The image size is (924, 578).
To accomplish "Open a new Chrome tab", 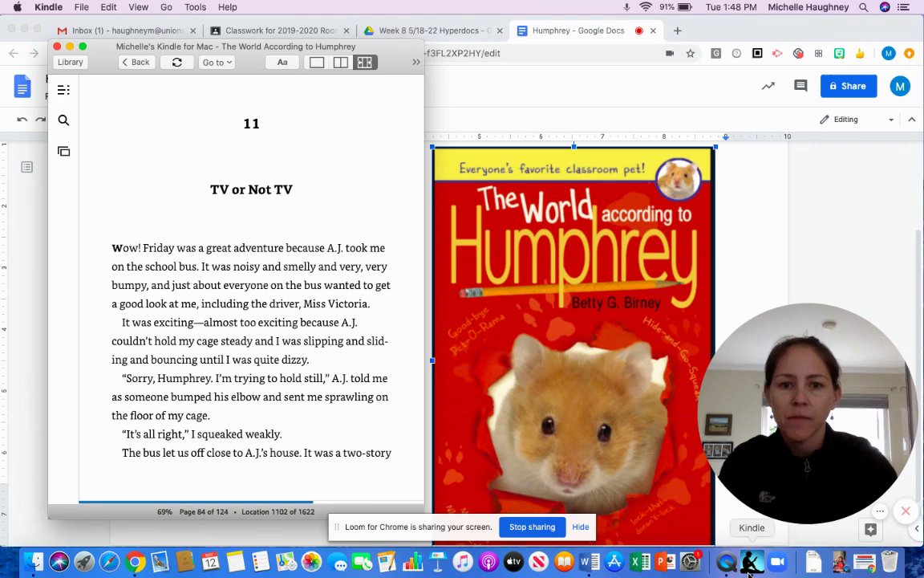I will 677,31.
